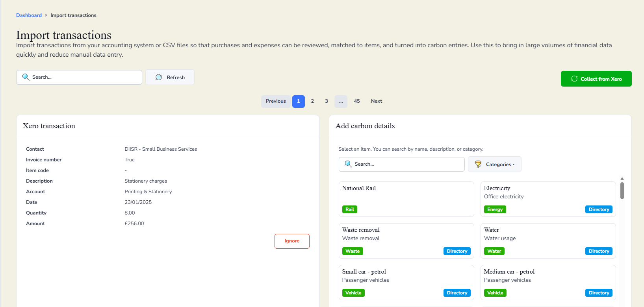Click the breadcrumb chevron after Dashboard
Screen dimensions: 644x307
tap(46, 15)
